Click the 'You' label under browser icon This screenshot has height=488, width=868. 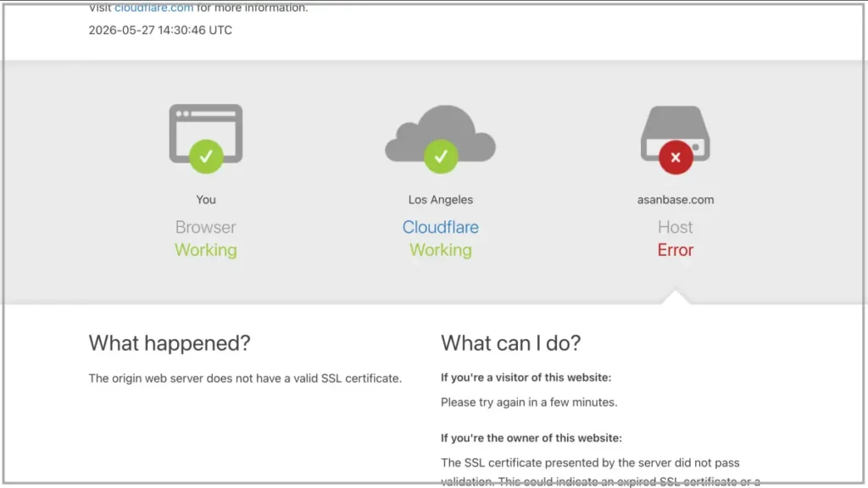[x=206, y=200]
